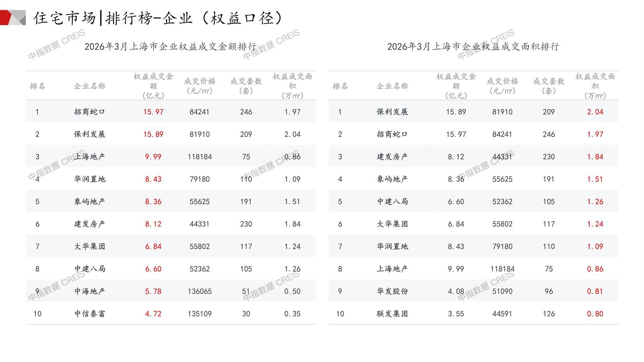The image size is (644, 362).
Task: Click the red logo icon beside the title
Action: 12,18
